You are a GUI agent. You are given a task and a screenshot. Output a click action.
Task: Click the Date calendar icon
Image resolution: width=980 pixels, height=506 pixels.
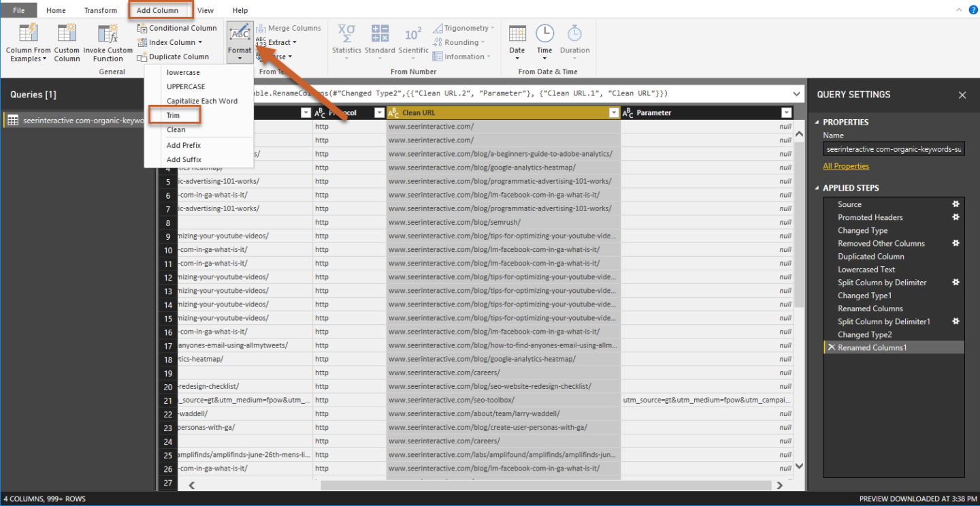point(517,34)
